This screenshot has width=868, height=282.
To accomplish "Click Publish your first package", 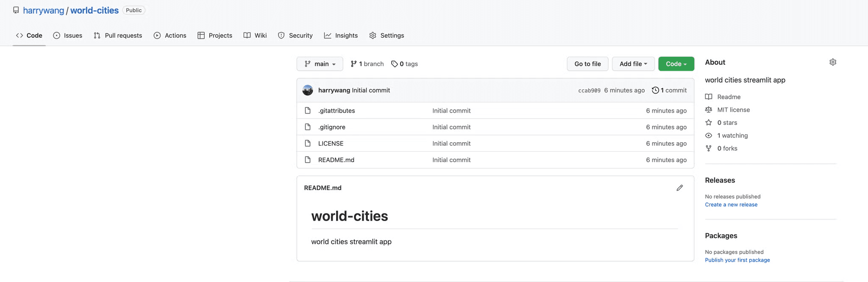I will pyautogui.click(x=737, y=260).
